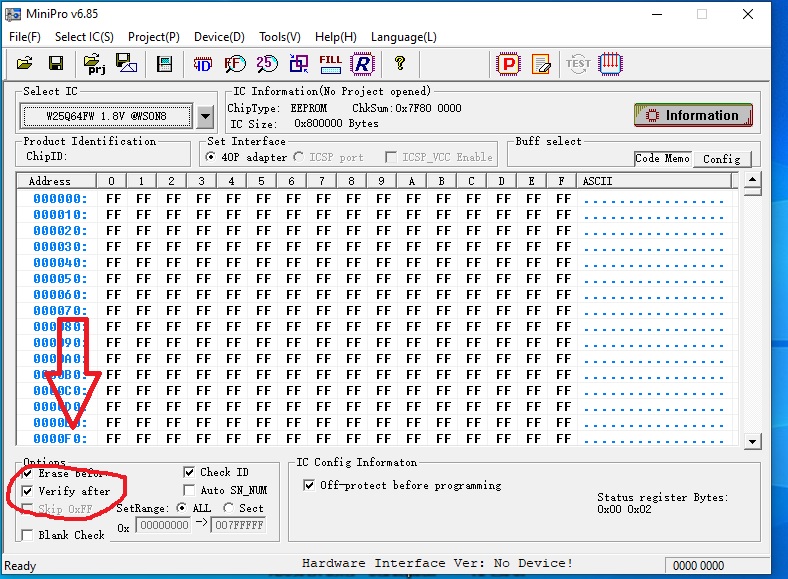The height and width of the screenshot is (579, 788).
Task: Expand the Select IC dropdown arrow
Action: coord(205,117)
